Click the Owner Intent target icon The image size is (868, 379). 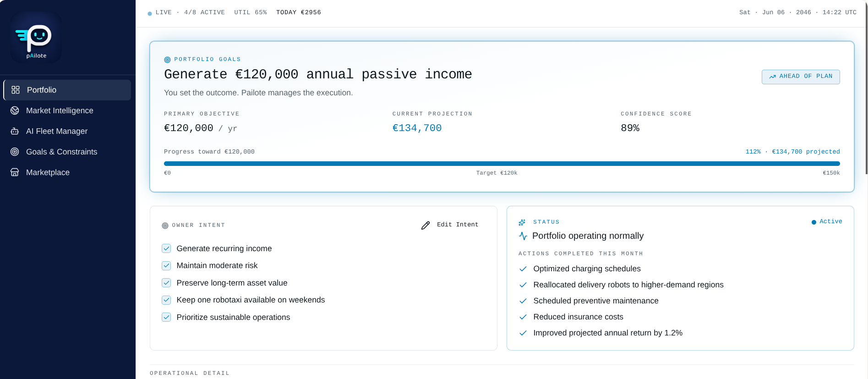point(165,225)
